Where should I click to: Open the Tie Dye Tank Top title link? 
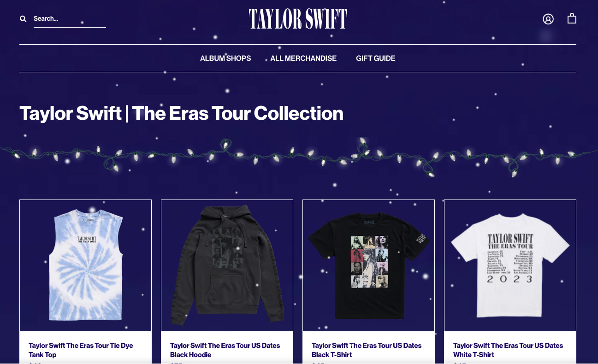pos(81,350)
